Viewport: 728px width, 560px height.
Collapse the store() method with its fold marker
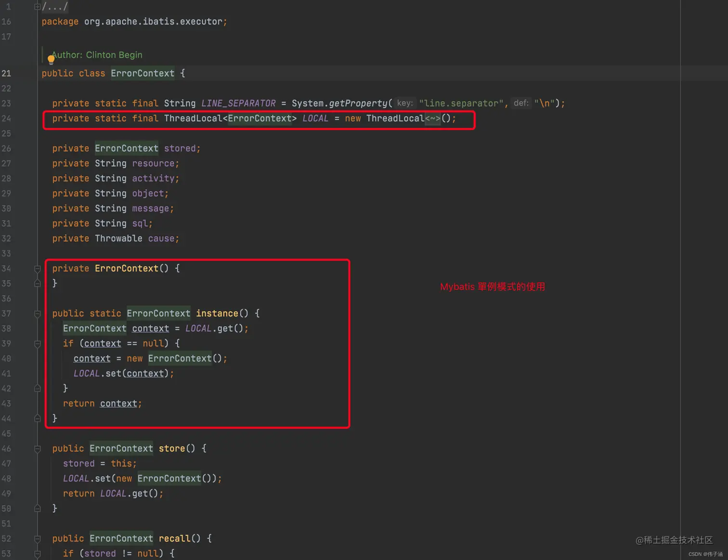[x=37, y=449]
